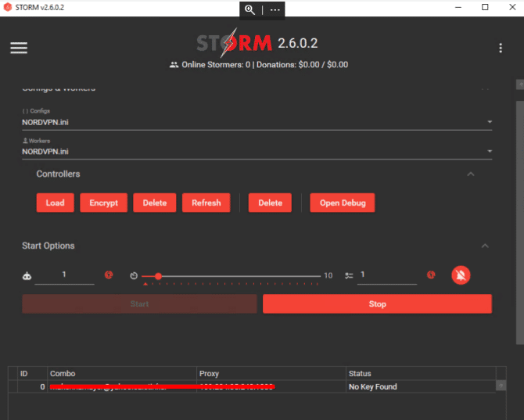Viewport: 524px width, 420px height.
Task: Click the Open Debug button
Action: coord(342,203)
